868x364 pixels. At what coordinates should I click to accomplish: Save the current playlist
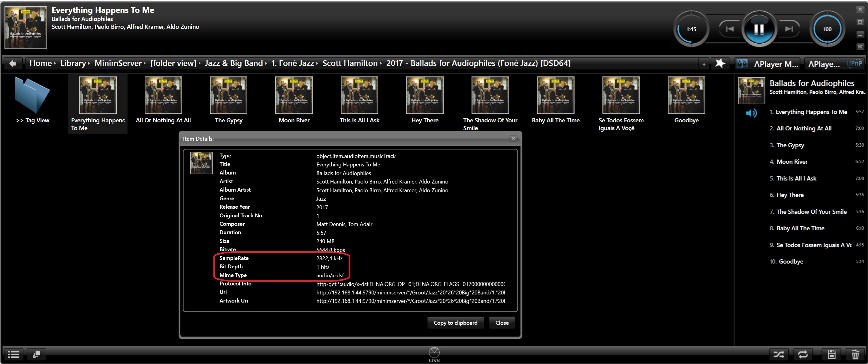click(x=831, y=354)
